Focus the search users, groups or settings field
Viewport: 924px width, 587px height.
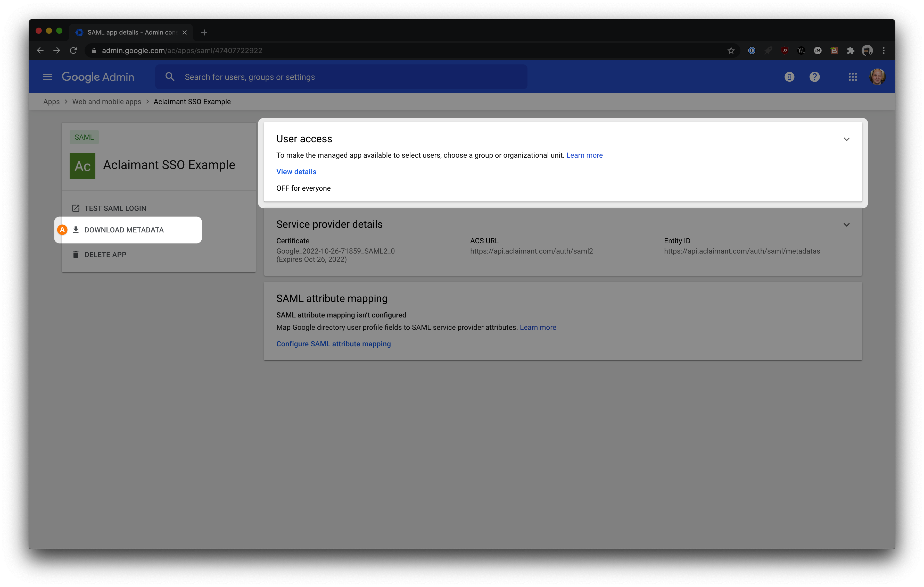pyautogui.click(x=341, y=77)
